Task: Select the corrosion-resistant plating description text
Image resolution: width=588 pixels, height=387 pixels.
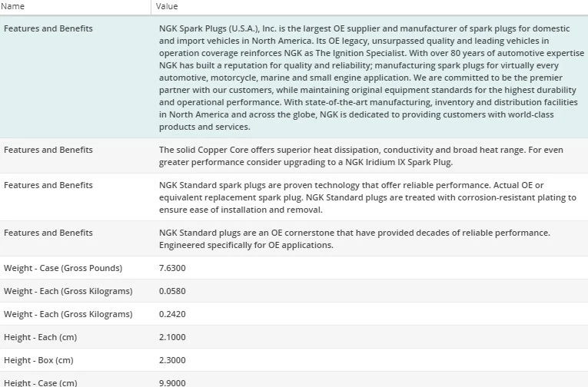Action: 366,197
